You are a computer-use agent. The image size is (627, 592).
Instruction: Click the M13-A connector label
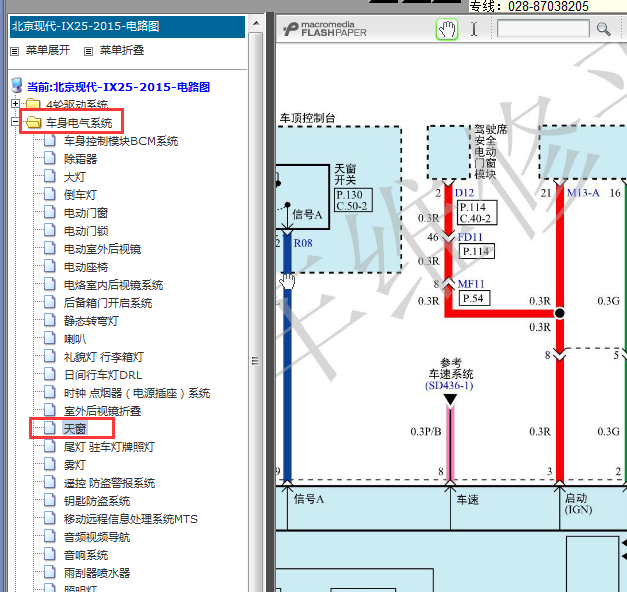click(583, 193)
